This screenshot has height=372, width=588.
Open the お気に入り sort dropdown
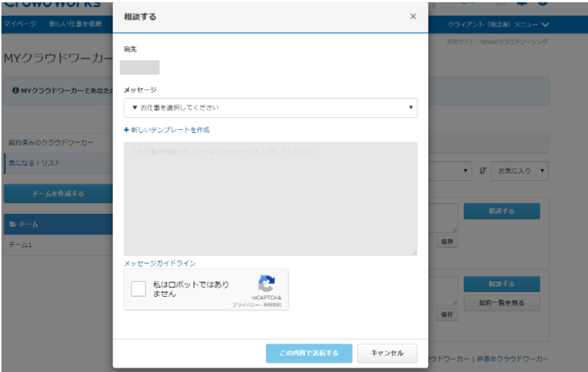tap(519, 171)
